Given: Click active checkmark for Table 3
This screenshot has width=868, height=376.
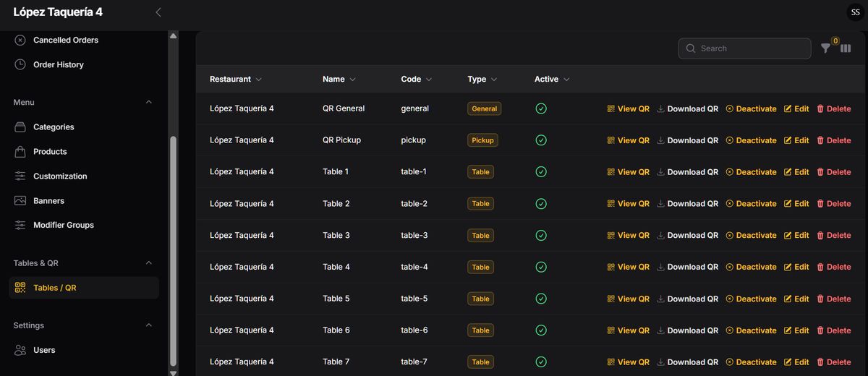Looking at the screenshot, I should click(x=540, y=235).
